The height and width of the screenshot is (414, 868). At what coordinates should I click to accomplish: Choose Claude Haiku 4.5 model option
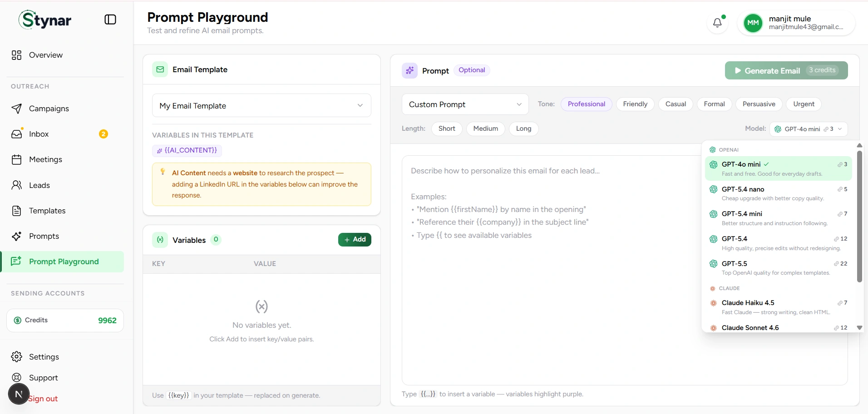[x=778, y=307]
